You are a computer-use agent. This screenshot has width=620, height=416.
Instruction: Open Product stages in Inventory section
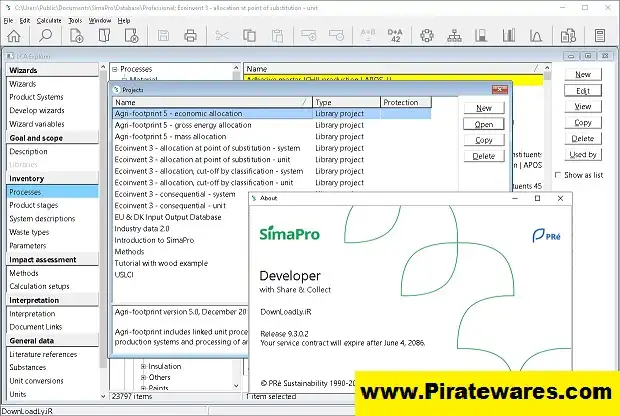[x=35, y=205]
